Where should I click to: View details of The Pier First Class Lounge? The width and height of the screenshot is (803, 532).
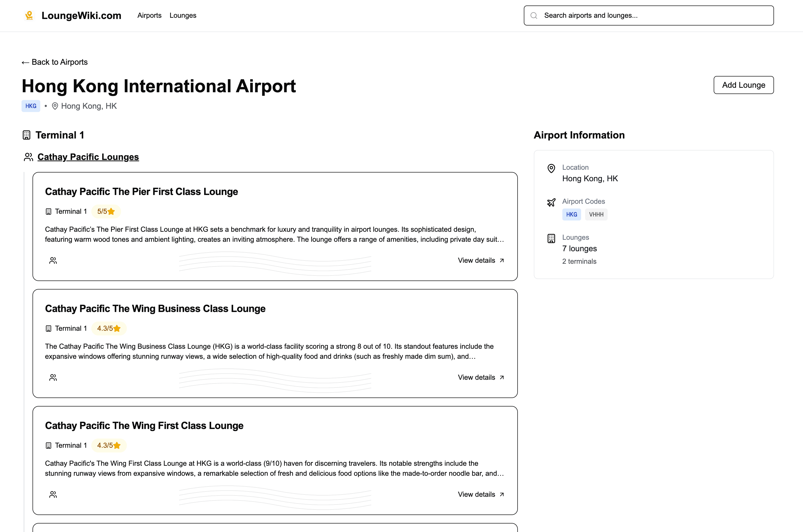(x=481, y=260)
